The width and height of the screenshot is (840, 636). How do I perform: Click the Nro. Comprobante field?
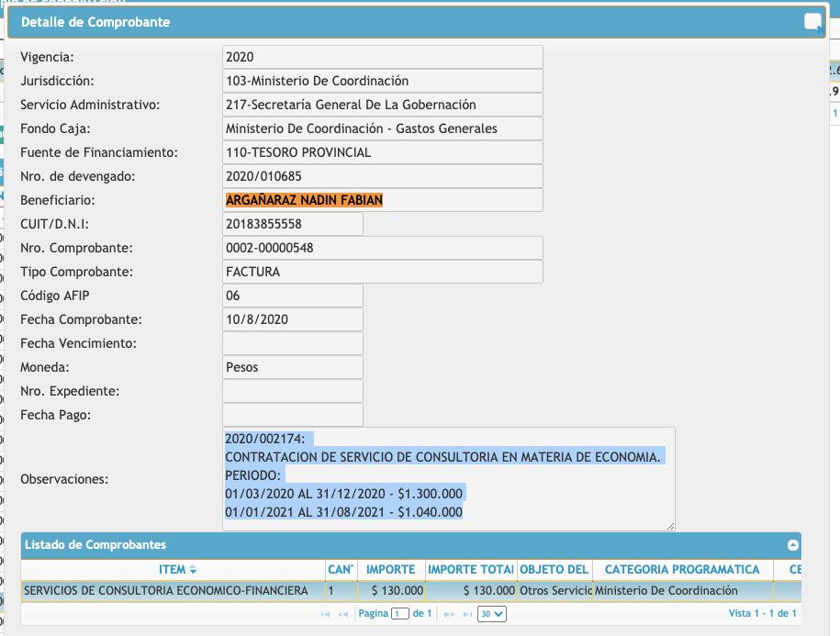click(382, 248)
